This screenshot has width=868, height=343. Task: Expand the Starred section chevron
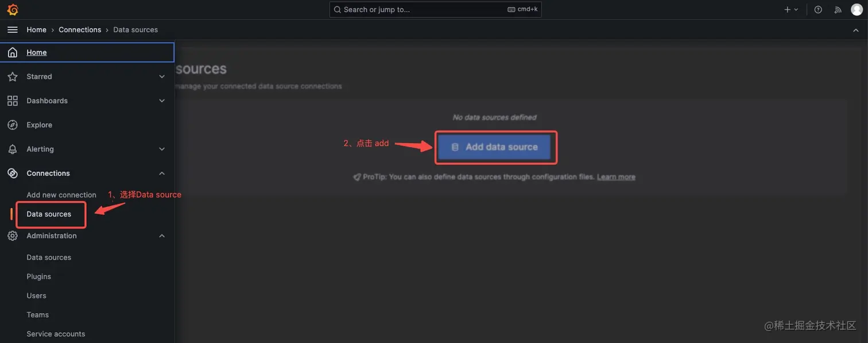[x=162, y=76]
